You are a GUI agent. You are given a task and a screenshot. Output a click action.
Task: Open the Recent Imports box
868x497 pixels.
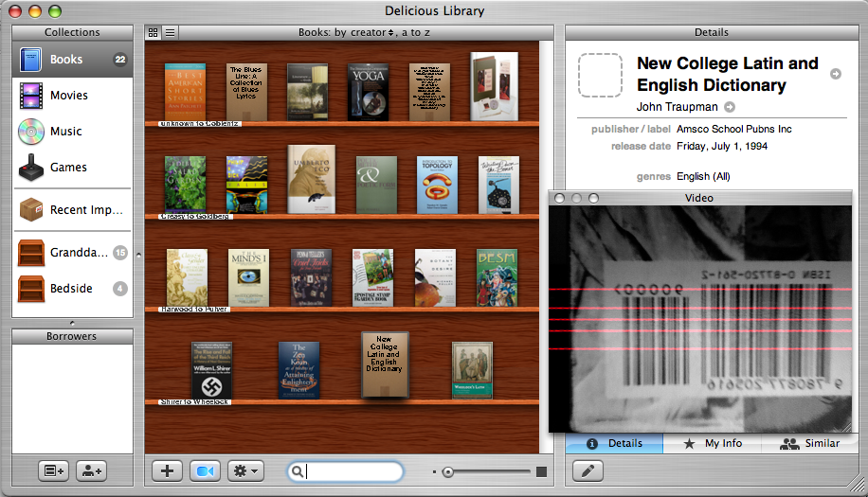pos(73,209)
